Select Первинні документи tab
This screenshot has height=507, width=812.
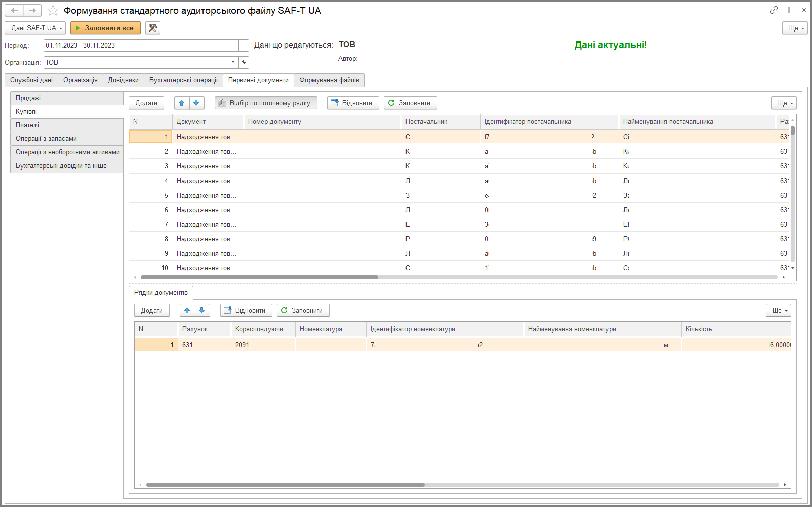(258, 80)
